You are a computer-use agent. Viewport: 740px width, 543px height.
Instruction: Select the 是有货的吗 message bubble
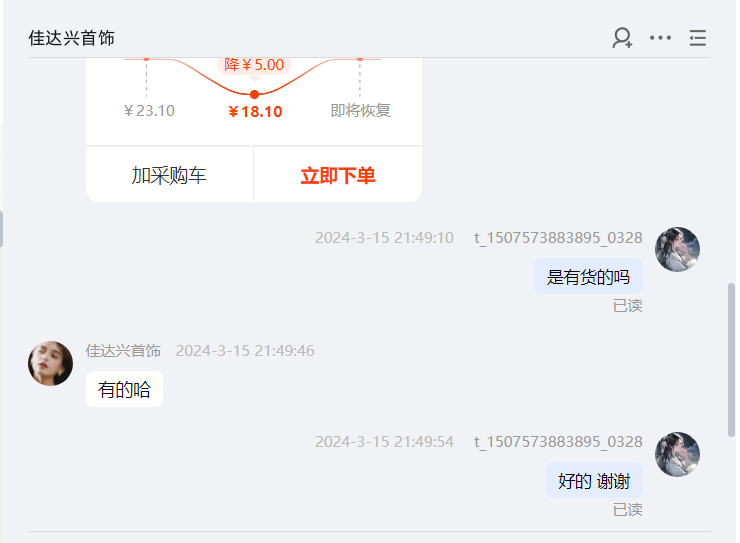[588, 276]
